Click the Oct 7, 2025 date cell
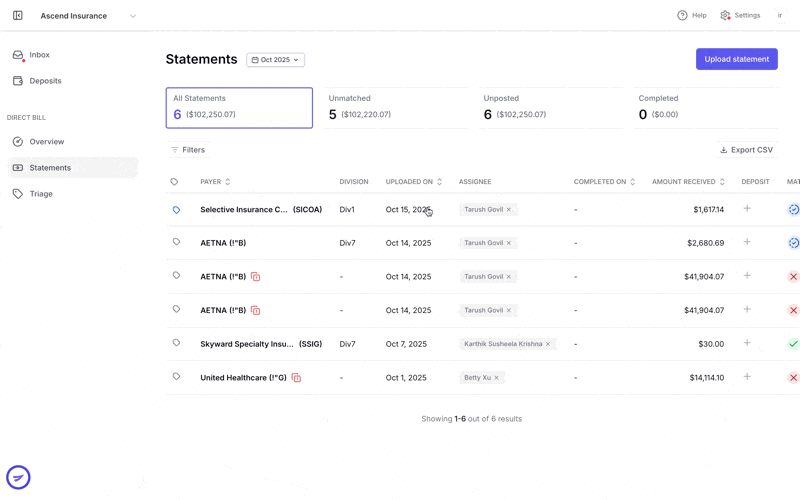800x500 pixels. (x=406, y=344)
